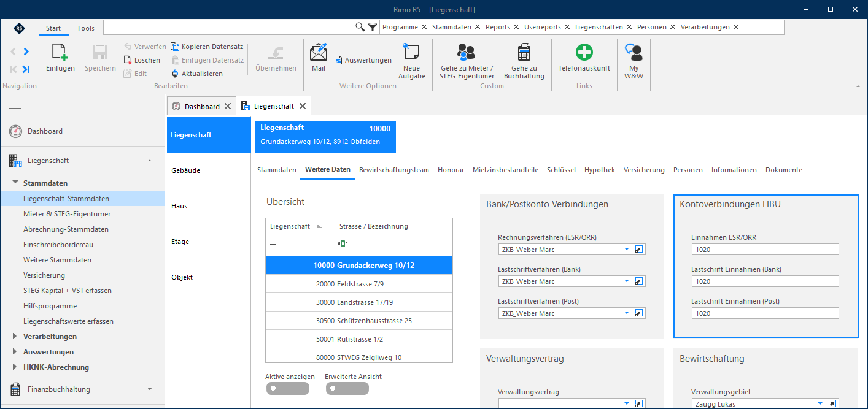Viewport: 868px width, 409px height.
Task: Click the filter funnel icon
Action: pos(373,27)
